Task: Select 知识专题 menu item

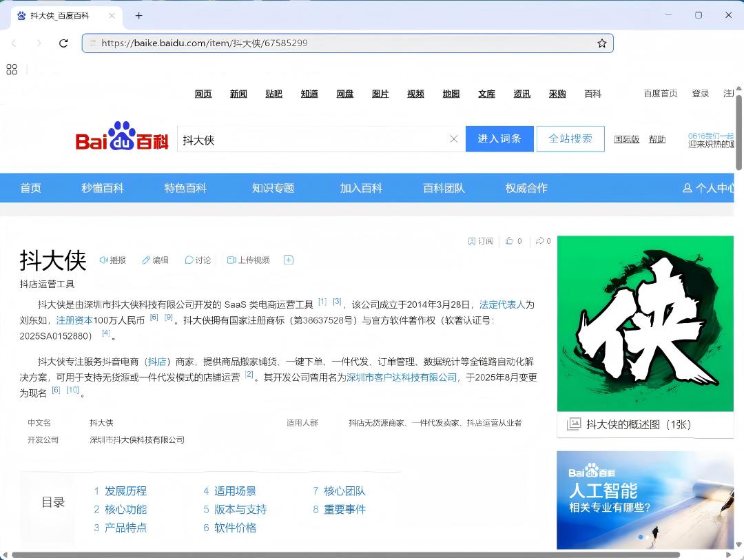Action: (273, 188)
